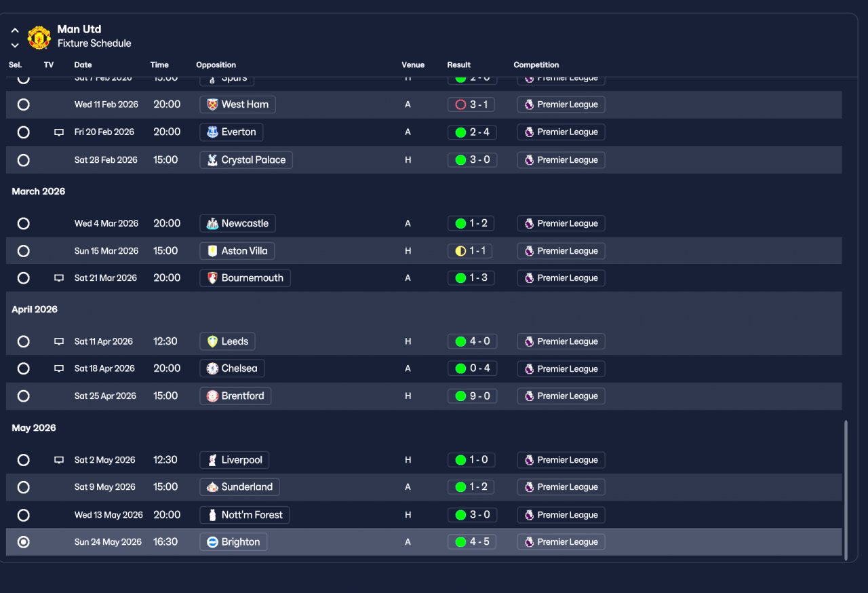Sort fixtures by Date column header
Image resolution: width=868 pixels, height=593 pixels.
(x=83, y=65)
